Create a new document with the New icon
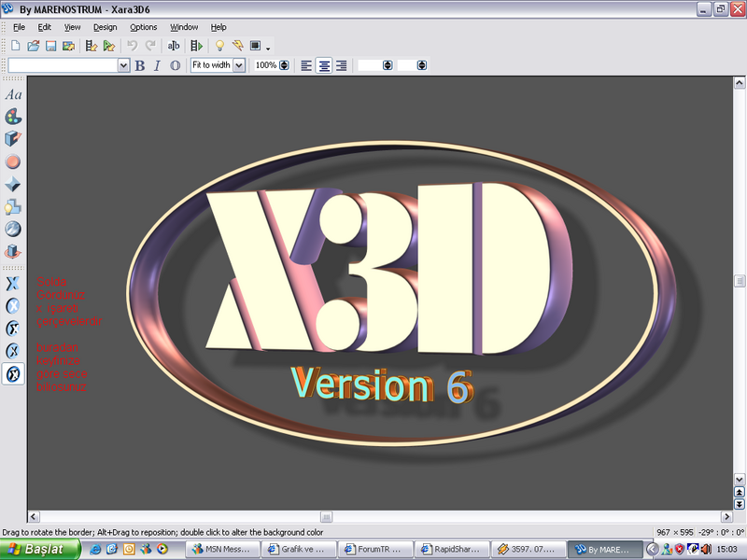 point(15,46)
